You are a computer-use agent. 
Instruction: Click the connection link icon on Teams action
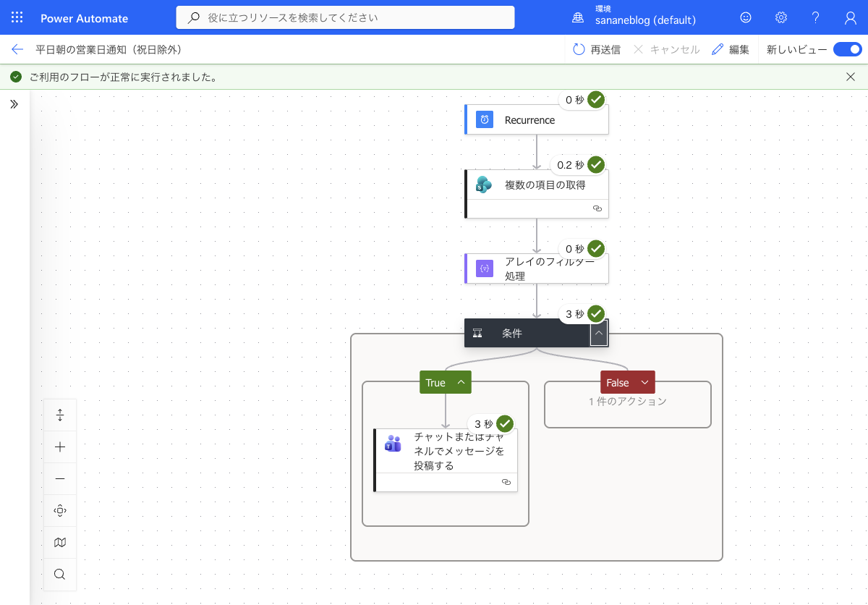point(506,482)
